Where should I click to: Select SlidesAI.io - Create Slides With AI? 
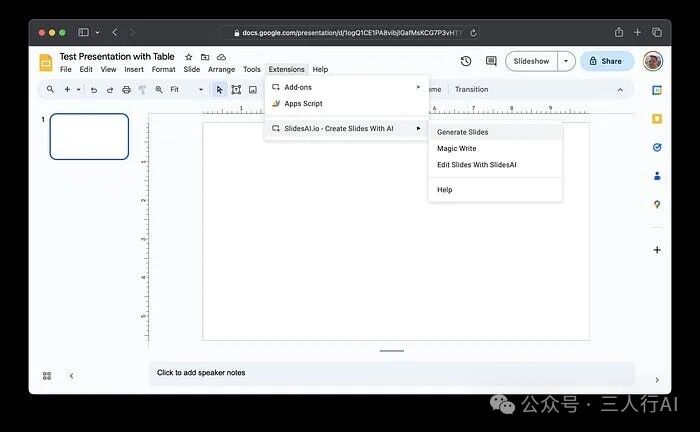(x=346, y=129)
